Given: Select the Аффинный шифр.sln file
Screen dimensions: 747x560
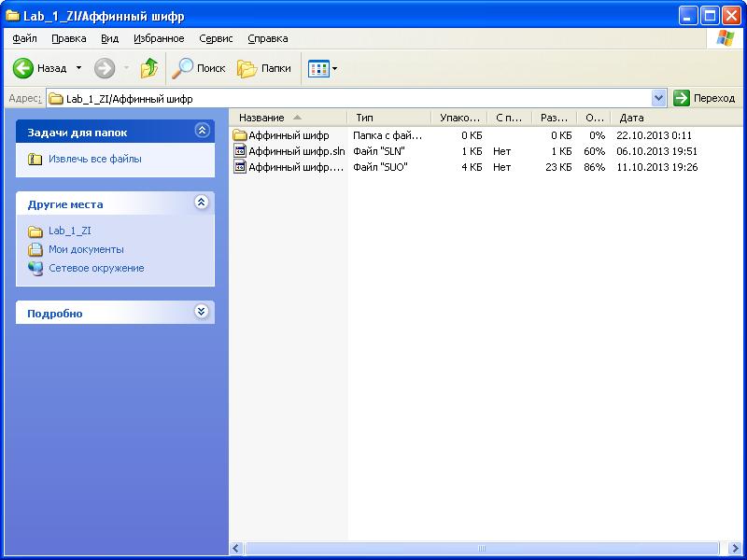Looking at the screenshot, I should 296,151.
